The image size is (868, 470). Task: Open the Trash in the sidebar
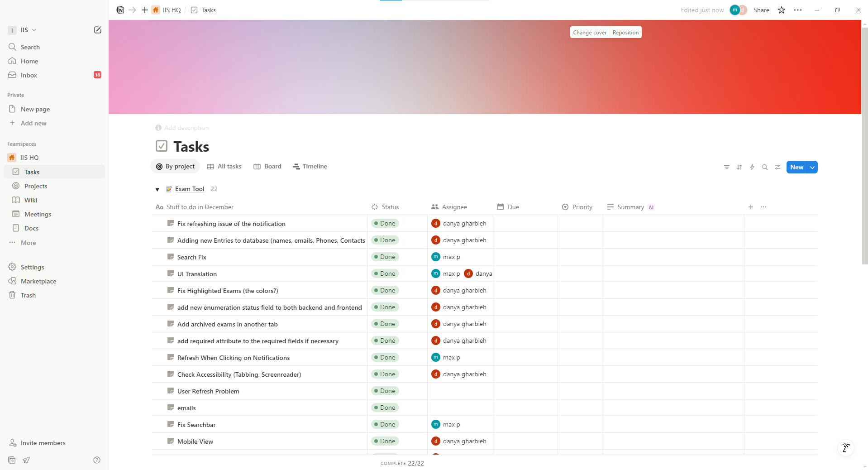pos(28,295)
